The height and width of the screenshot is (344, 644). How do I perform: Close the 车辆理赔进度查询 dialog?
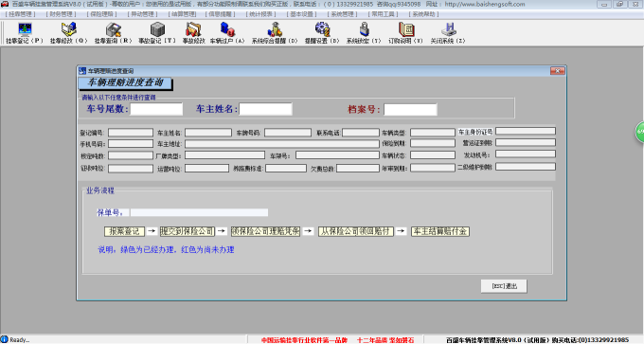[557, 71]
